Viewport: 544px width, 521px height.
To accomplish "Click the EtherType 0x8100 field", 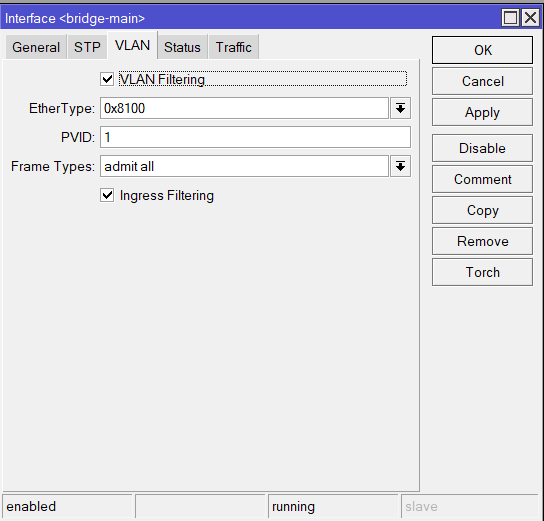I will [244, 108].
